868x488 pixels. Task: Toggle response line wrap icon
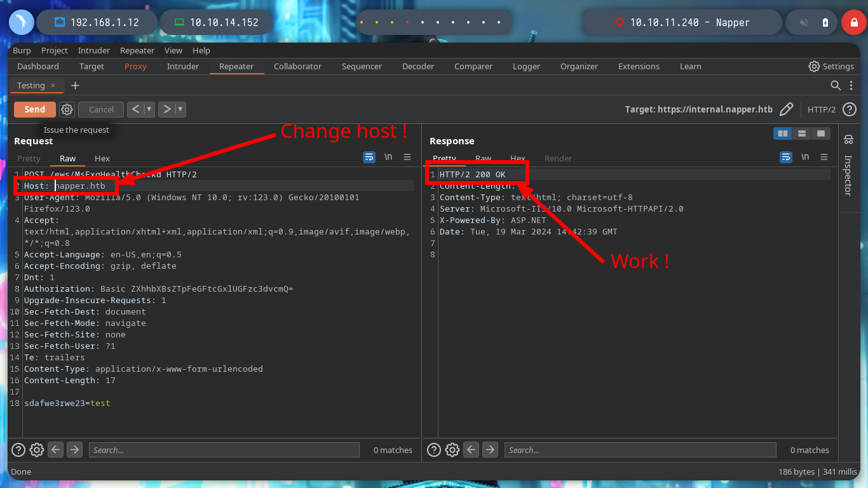pos(786,157)
